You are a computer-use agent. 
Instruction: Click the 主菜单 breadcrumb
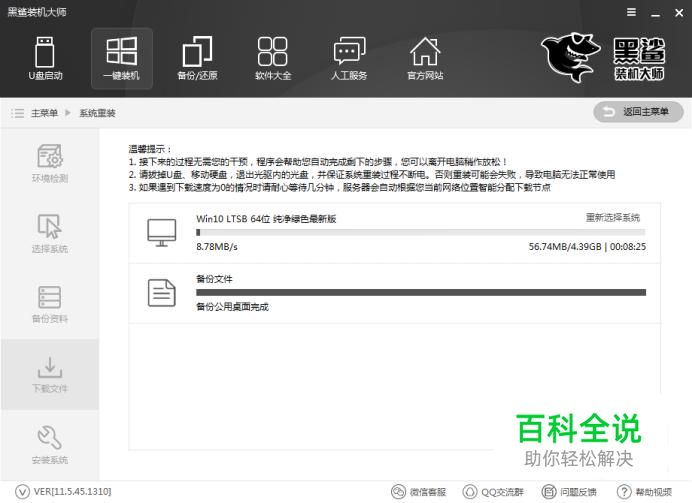[x=44, y=113]
